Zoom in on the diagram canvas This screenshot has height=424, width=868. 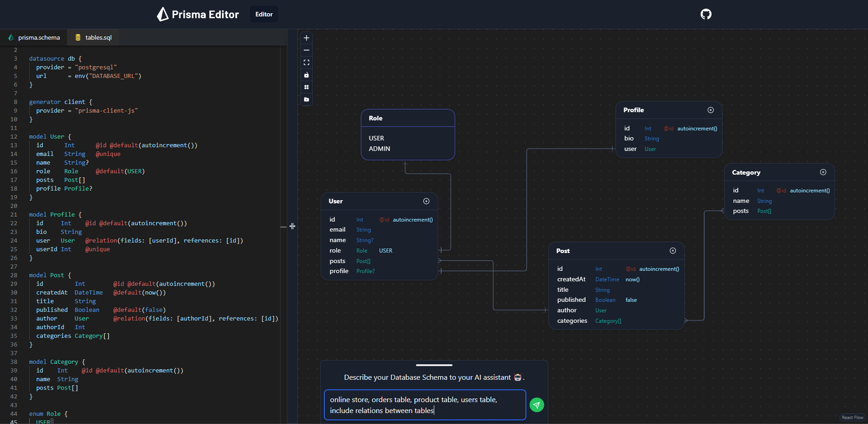(307, 38)
